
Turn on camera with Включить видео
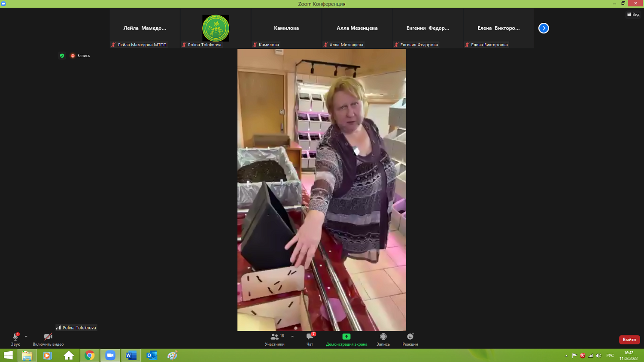pyautogui.click(x=48, y=339)
